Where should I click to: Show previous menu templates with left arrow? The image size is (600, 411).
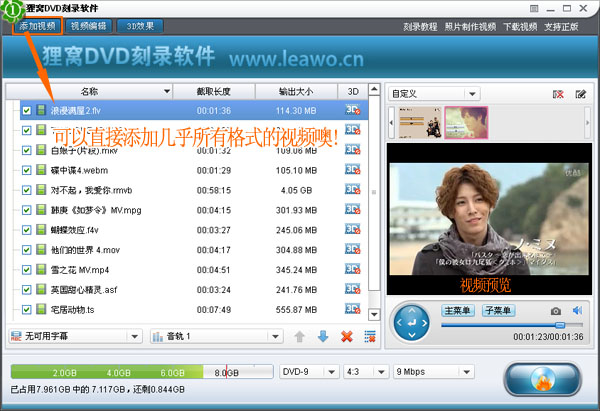[391, 122]
